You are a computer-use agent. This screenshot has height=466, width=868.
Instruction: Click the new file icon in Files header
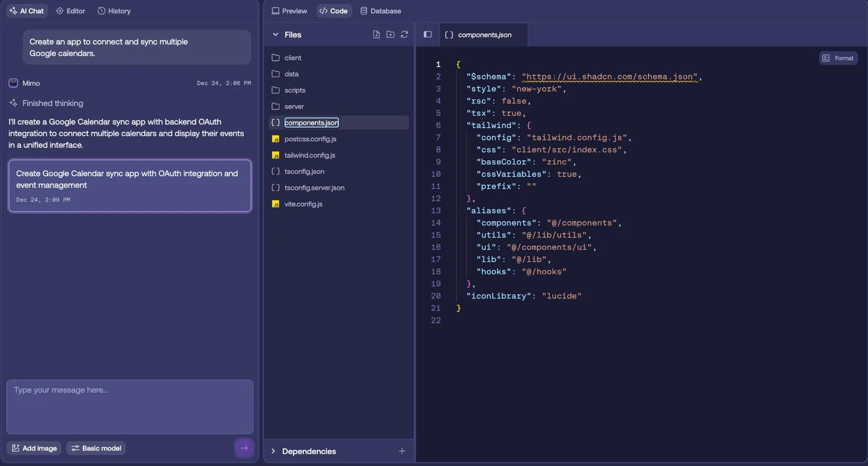point(376,35)
